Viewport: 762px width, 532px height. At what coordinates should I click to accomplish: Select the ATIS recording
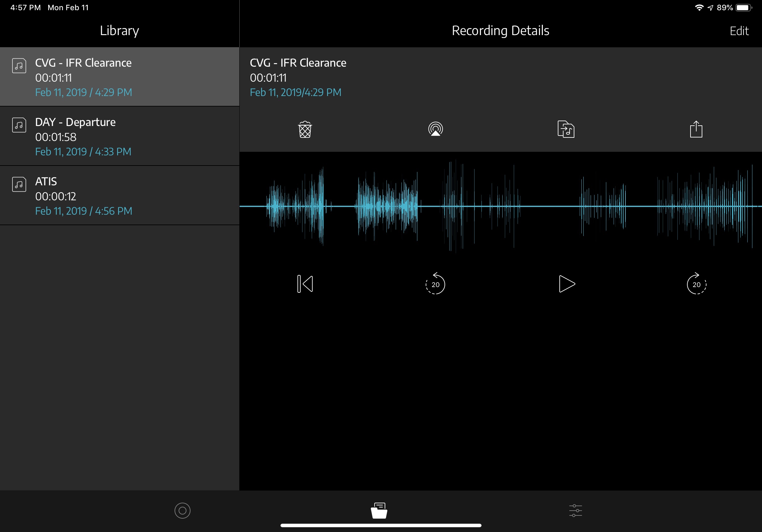pyautogui.click(x=119, y=196)
